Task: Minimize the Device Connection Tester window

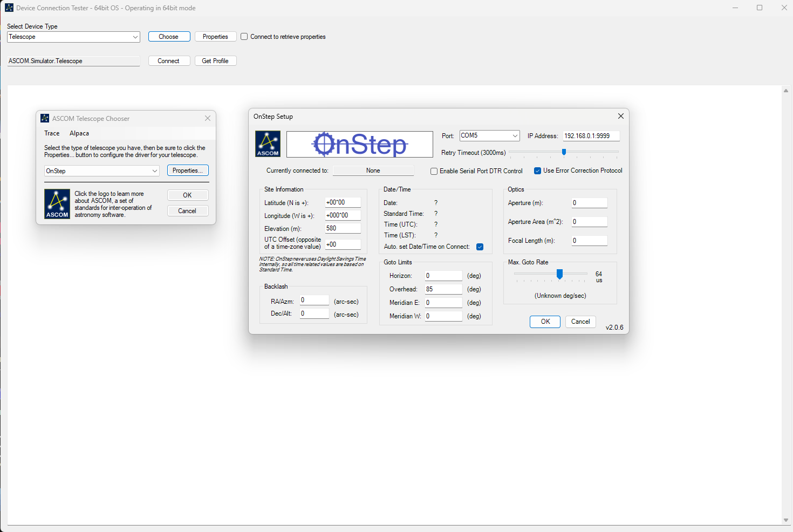Action: 735,8
